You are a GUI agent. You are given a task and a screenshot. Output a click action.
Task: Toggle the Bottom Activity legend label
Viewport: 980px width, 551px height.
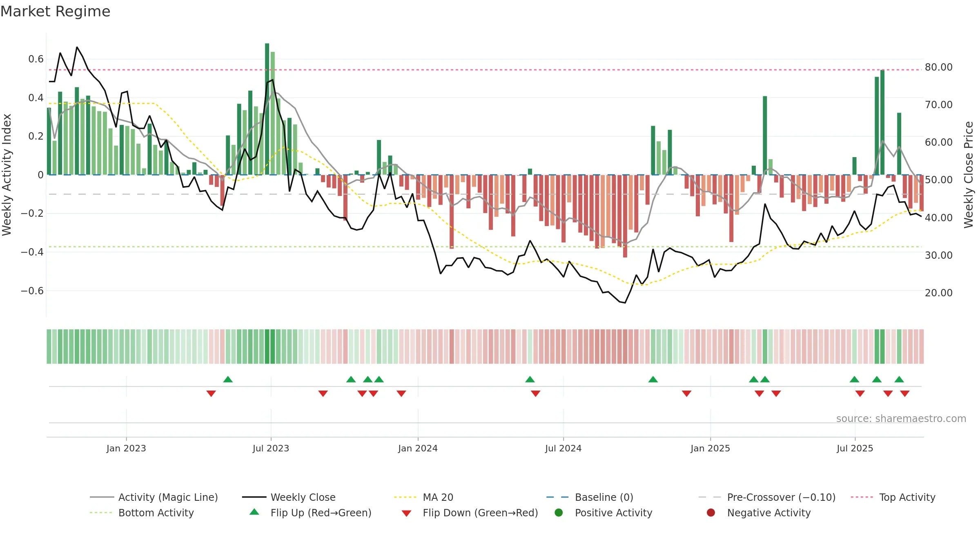tap(156, 513)
